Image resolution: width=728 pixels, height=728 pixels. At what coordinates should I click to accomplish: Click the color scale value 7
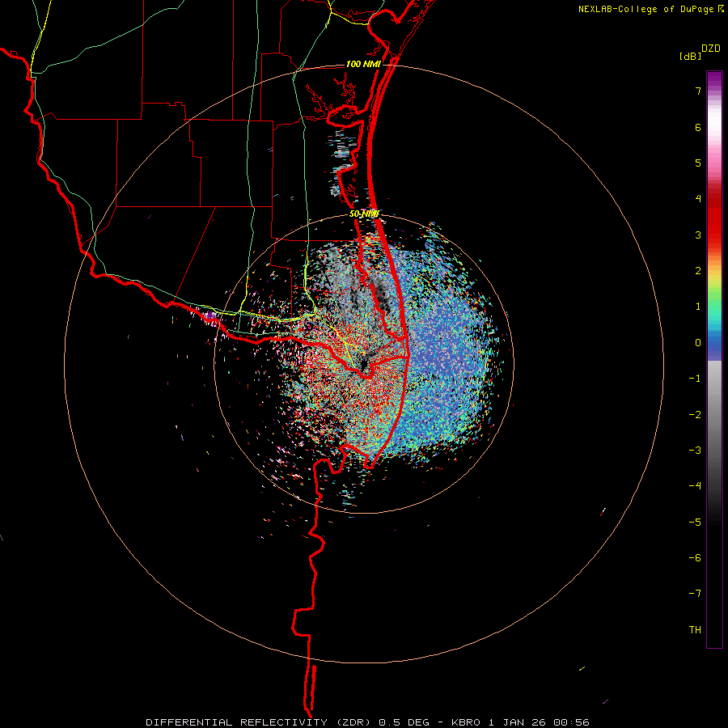tap(698, 91)
